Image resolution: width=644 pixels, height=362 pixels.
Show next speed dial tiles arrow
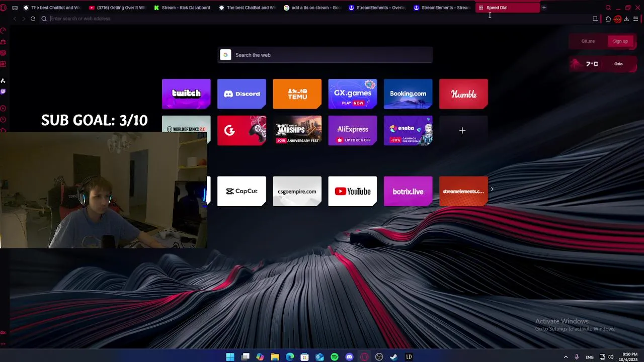pyautogui.click(x=492, y=189)
